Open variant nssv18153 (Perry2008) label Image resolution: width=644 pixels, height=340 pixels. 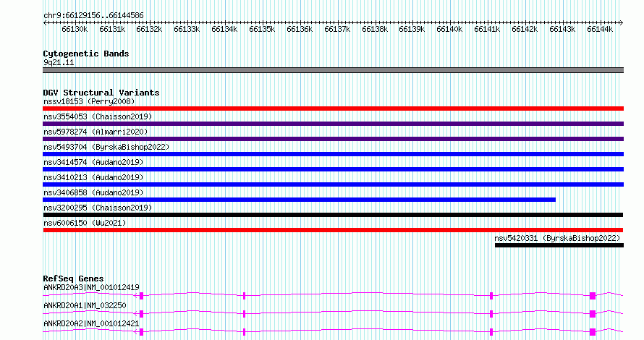click(89, 101)
